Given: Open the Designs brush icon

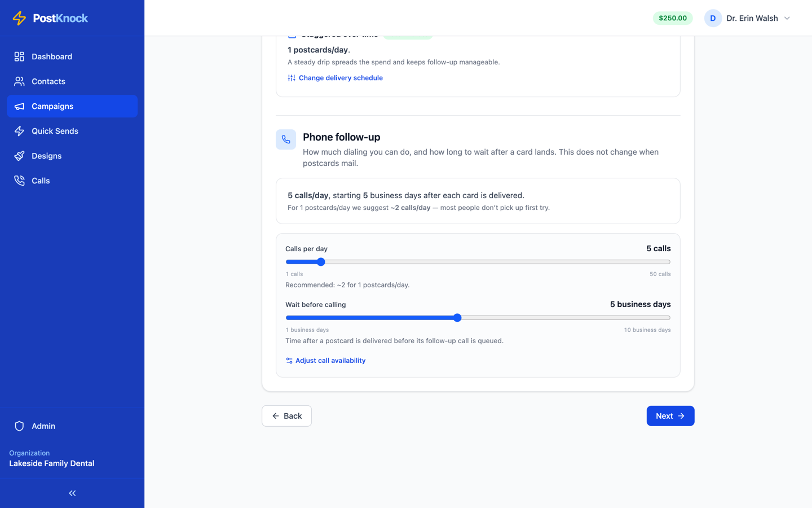Looking at the screenshot, I should click(x=19, y=156).
